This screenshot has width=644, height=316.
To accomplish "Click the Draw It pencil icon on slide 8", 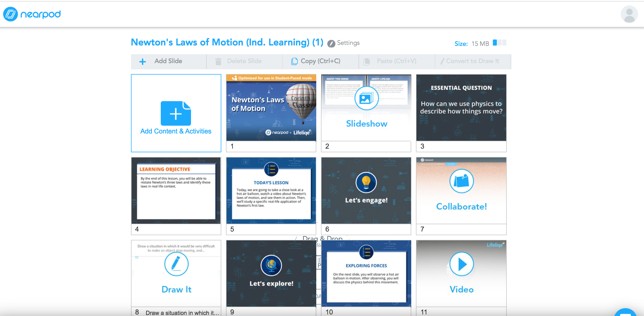I will (176, 264).
